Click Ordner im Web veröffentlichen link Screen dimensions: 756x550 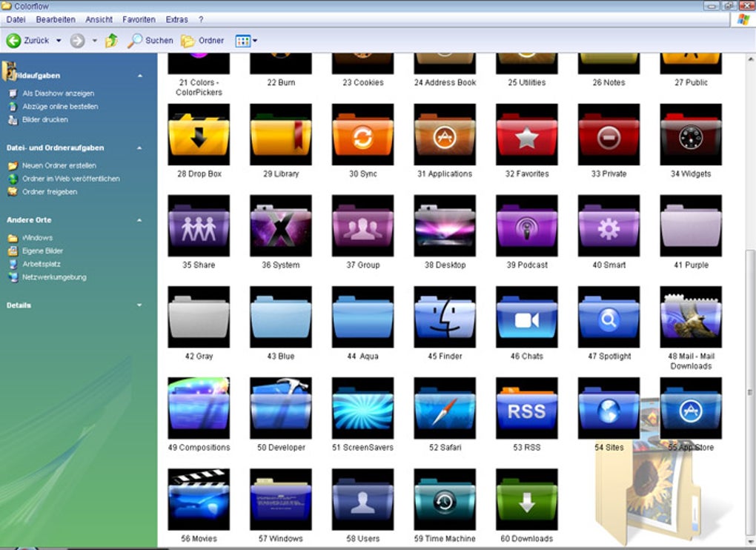pos(71,179)
